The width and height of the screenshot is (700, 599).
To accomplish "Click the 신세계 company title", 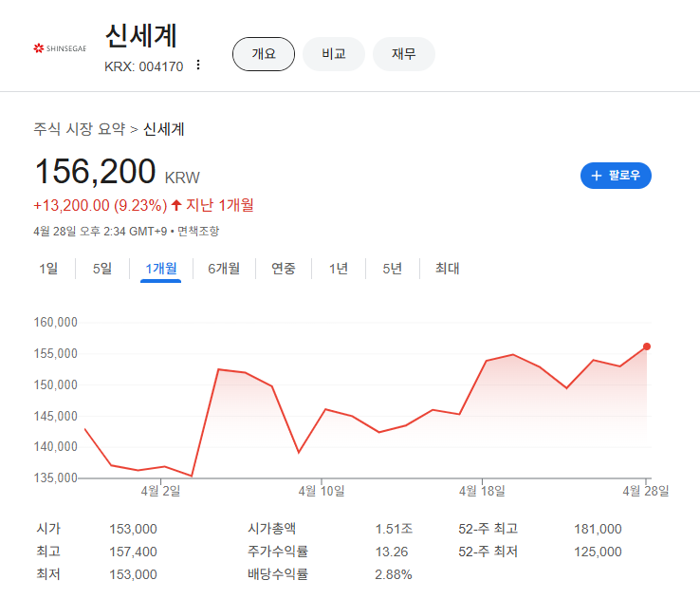I will coord(141,36).
